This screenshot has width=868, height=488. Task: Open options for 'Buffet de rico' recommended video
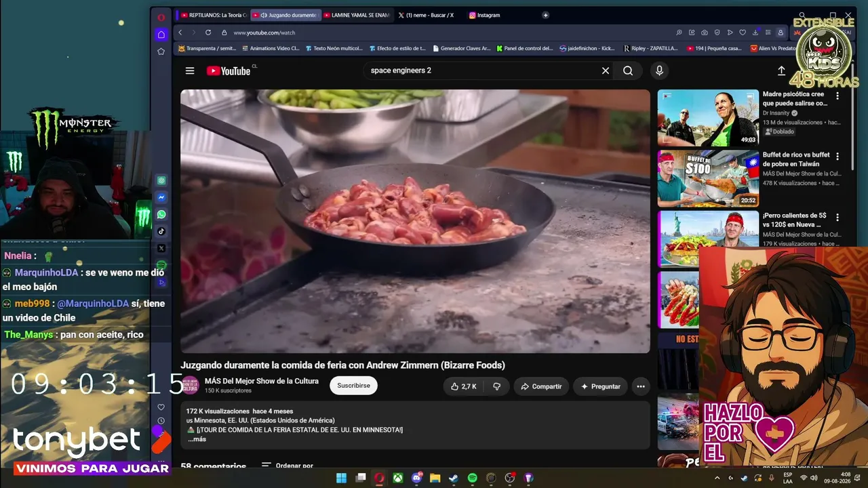pos(837,157)
